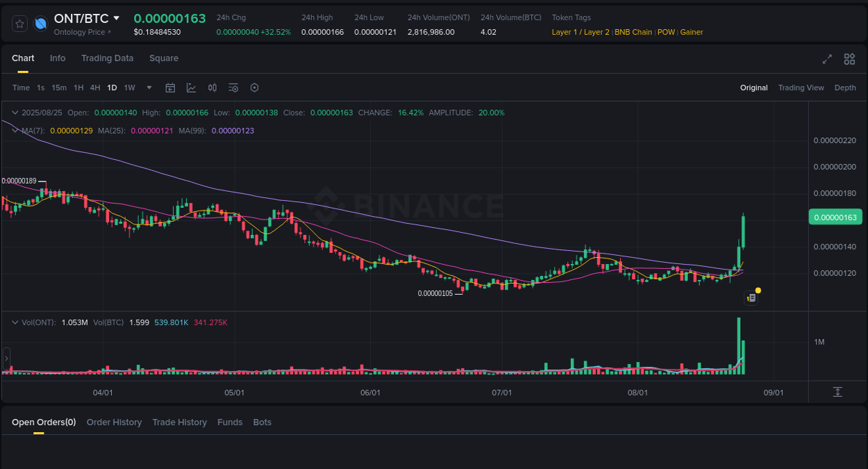Open the BNB Chain token tag link
The width and height of the screenshot is (868, 469).
coord(633,32)
